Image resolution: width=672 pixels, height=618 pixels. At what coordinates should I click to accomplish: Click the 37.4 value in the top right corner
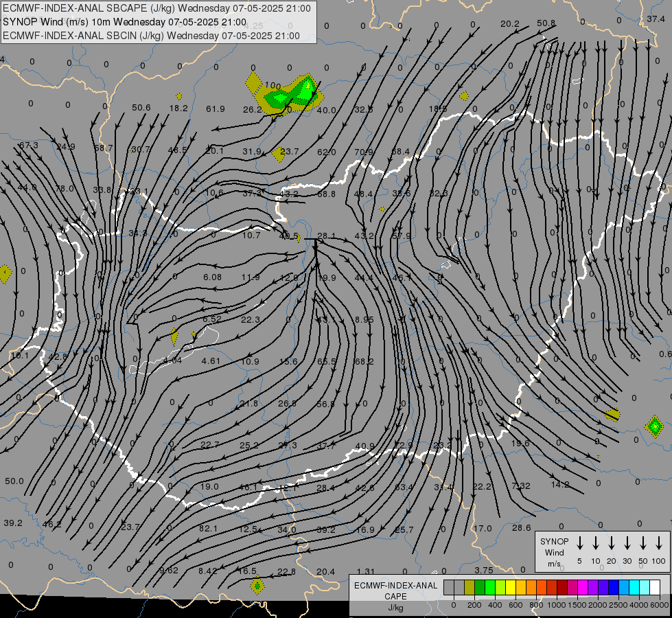point(656,19)
